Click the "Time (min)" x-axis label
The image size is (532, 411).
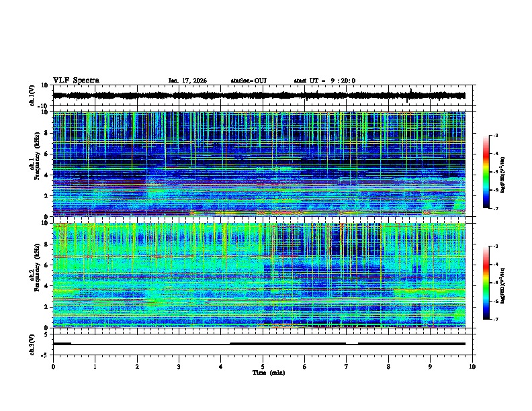click(269, 373)
